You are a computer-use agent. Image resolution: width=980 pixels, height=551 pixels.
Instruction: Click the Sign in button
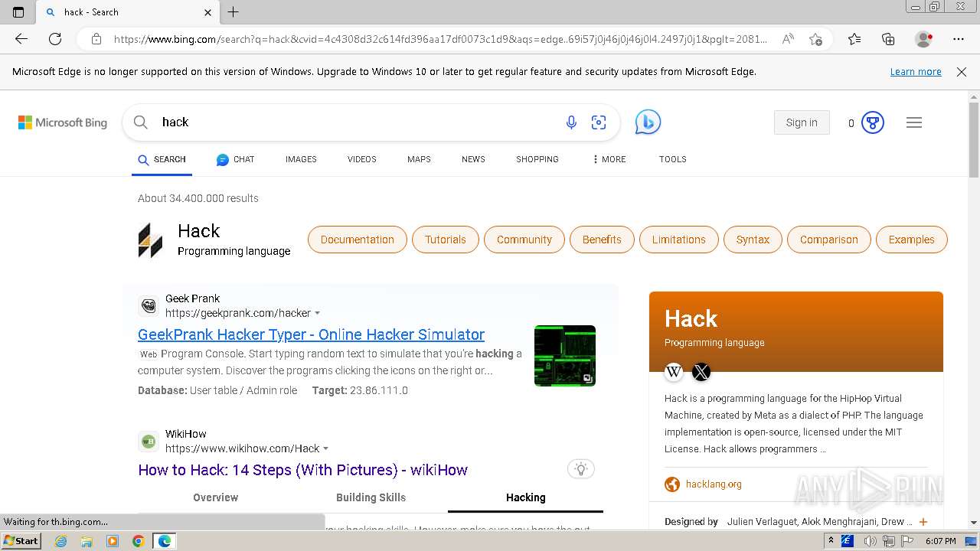pos(802,122)
